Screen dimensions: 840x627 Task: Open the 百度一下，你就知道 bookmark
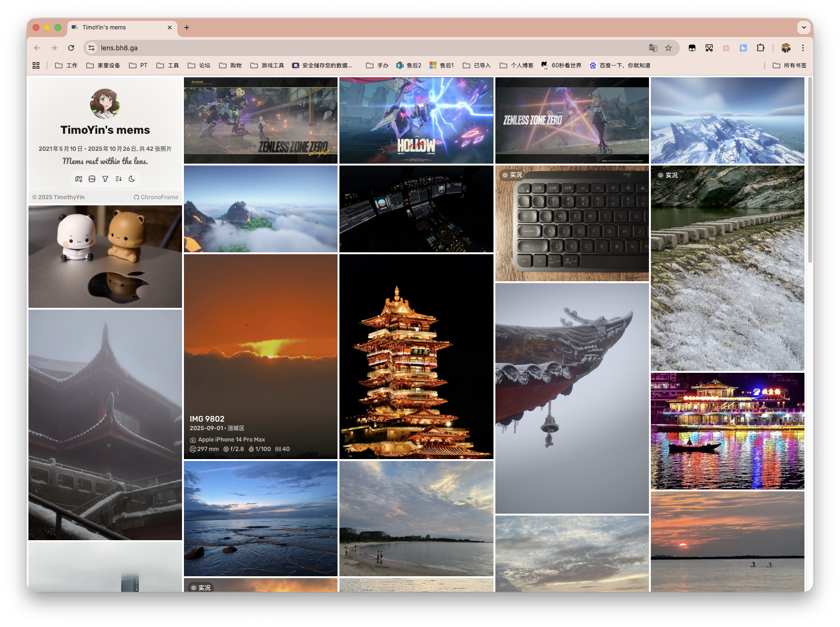(620, 65)
